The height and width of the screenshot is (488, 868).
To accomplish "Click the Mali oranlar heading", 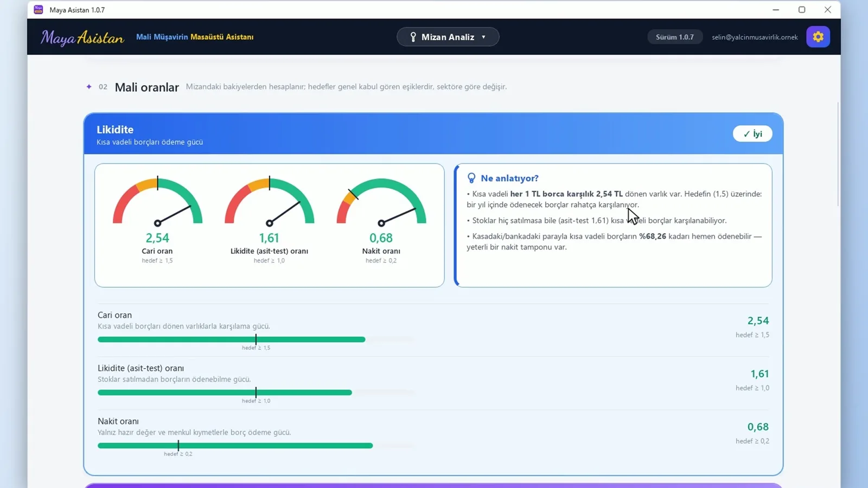I will tap(146, 87).
